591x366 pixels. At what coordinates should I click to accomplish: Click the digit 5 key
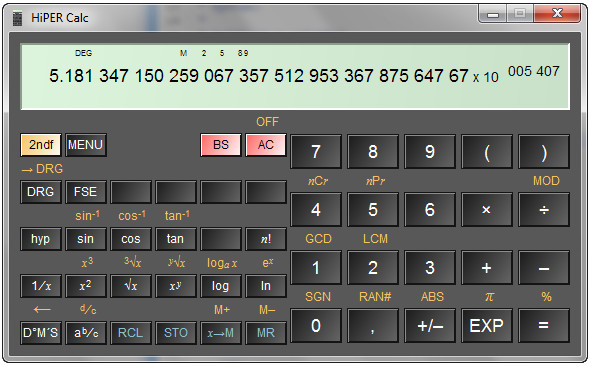click(373, 210)
